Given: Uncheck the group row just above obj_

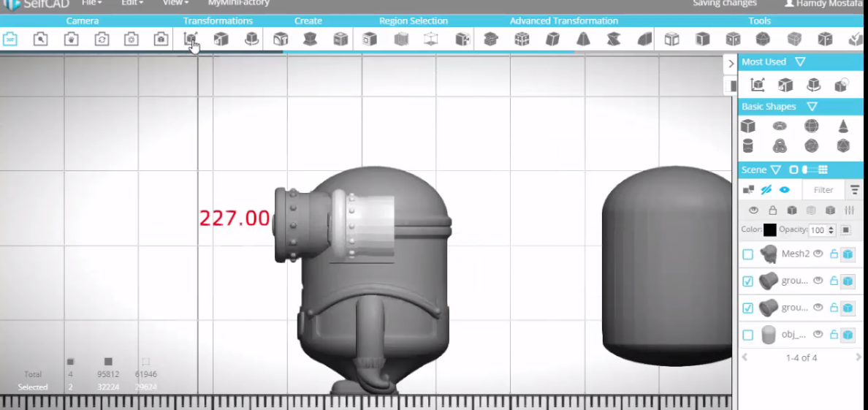Looking at the screenshot, I should [x=748, y=308].
